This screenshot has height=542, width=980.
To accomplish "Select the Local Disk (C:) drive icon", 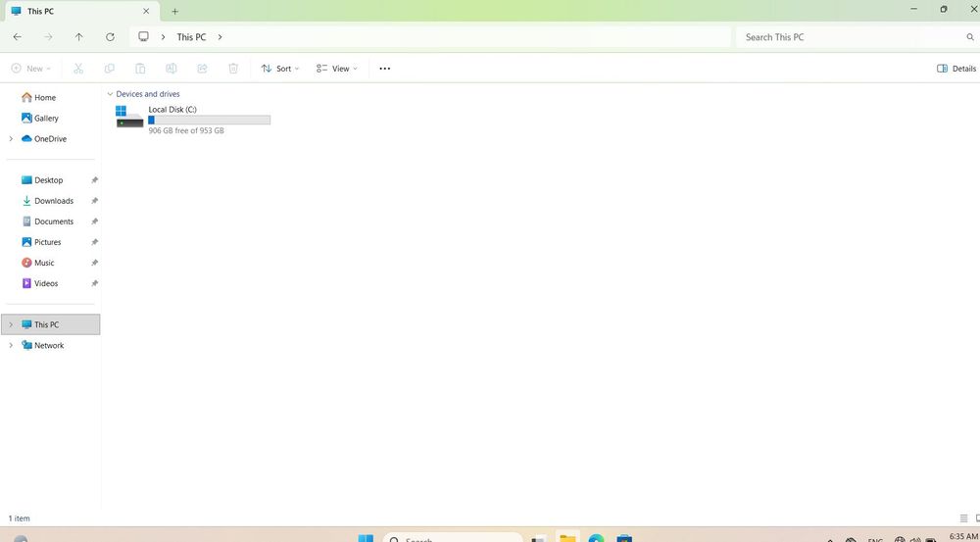I will point(129,117).
